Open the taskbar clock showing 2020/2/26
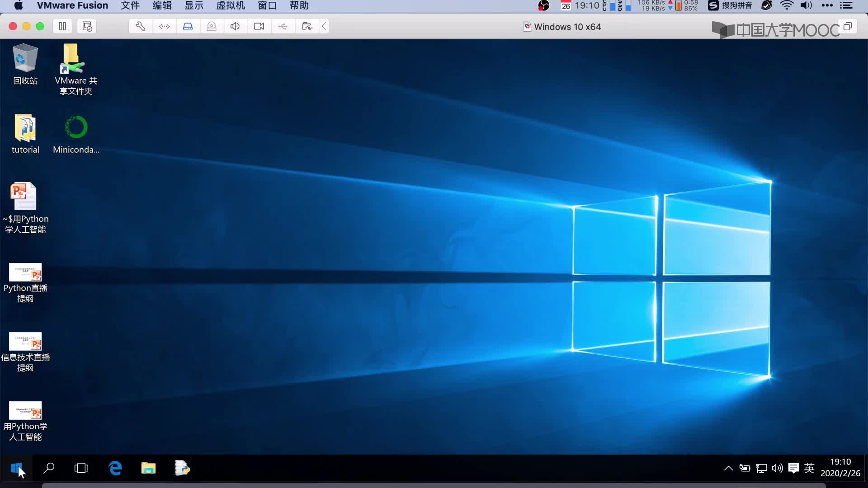Image resolution: width=868 pixels, height=488 pixels. point(840,468)
